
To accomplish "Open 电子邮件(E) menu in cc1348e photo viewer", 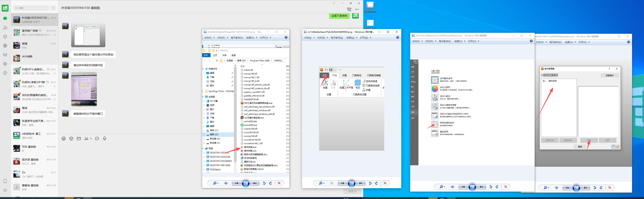I will click(337, 37).
